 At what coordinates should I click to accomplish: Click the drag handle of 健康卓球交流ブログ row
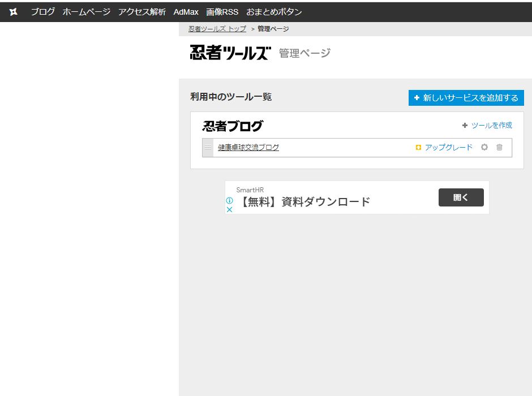(208, 148)
